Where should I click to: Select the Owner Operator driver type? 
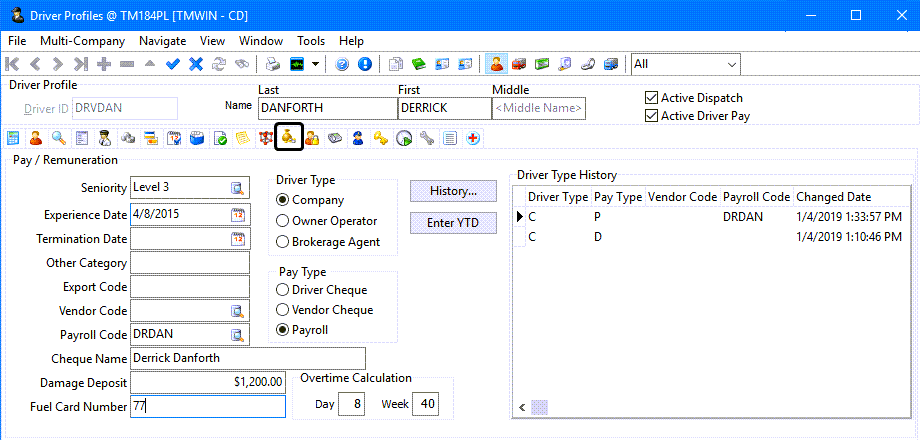tap(283, 221)
